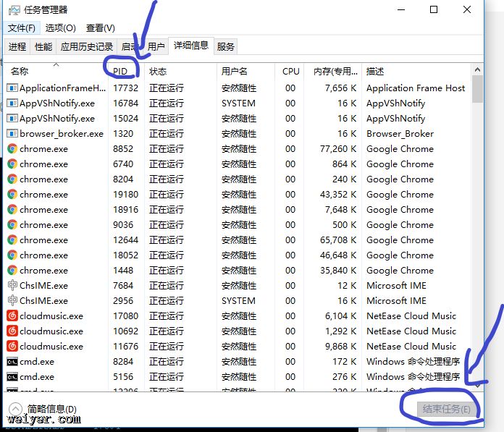Image resolution: width=504 pixels, height=432 pixels.
Task: Click ChsIME.exe icon for PID 7684
Action: (12, 285)
